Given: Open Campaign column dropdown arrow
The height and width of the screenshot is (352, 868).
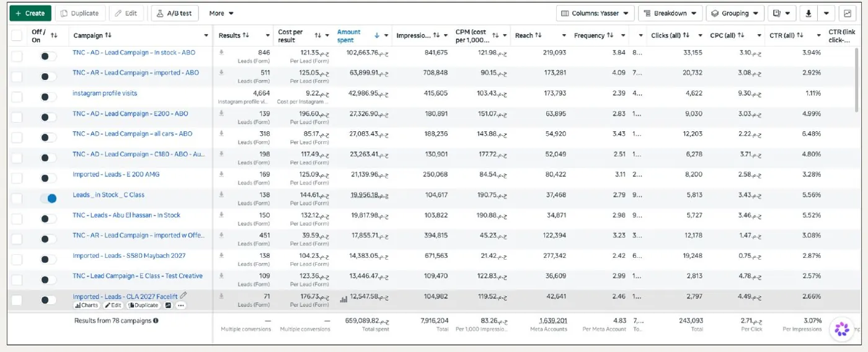Looking at the screenshot, I should [206, 36].
